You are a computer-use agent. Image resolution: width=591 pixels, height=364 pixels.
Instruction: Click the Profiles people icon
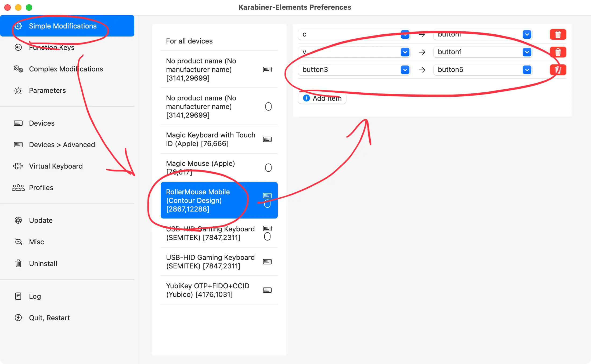tap(18, 188)
